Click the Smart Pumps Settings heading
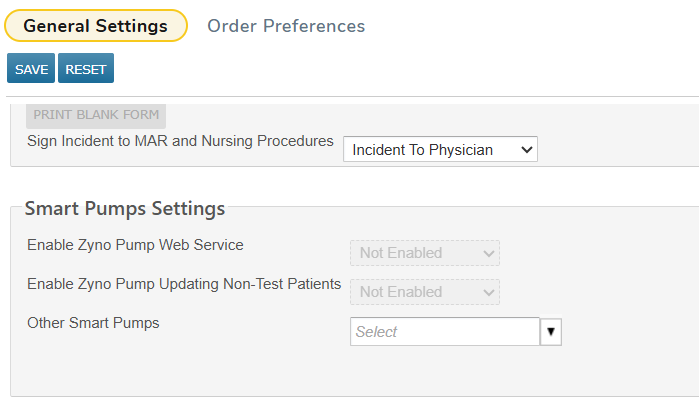Image resolution: width=699 pixels, height=403 pixels. 125,209
